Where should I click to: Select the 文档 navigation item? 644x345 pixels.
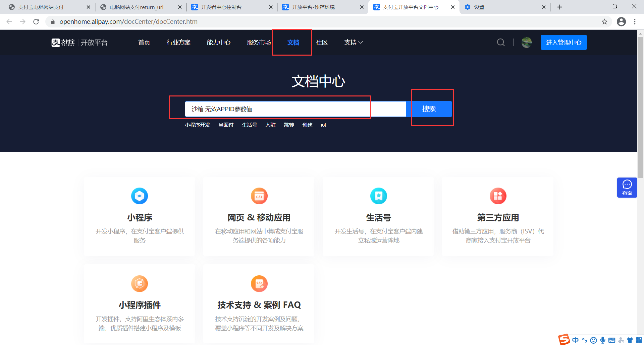tap(293, 43)
